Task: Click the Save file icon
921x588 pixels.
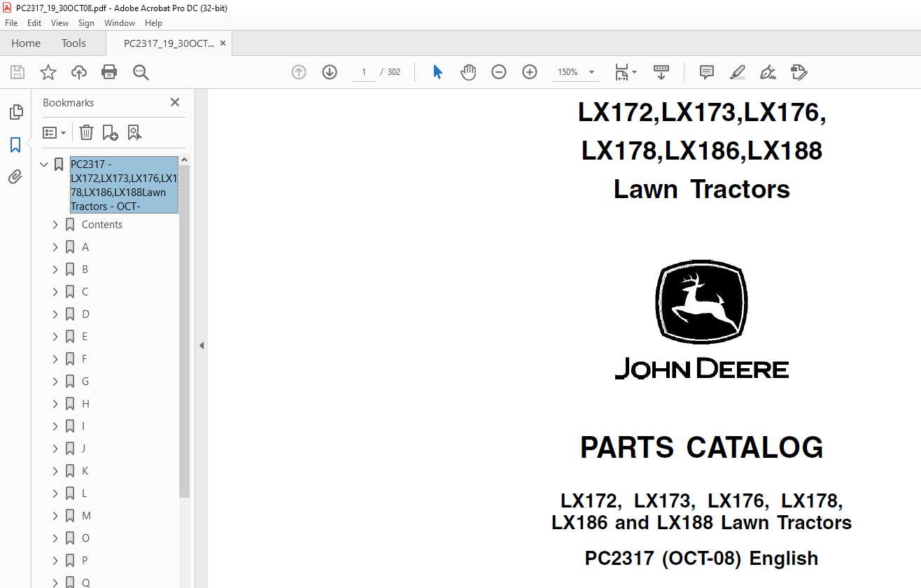Action: click(x=17, y=72)
